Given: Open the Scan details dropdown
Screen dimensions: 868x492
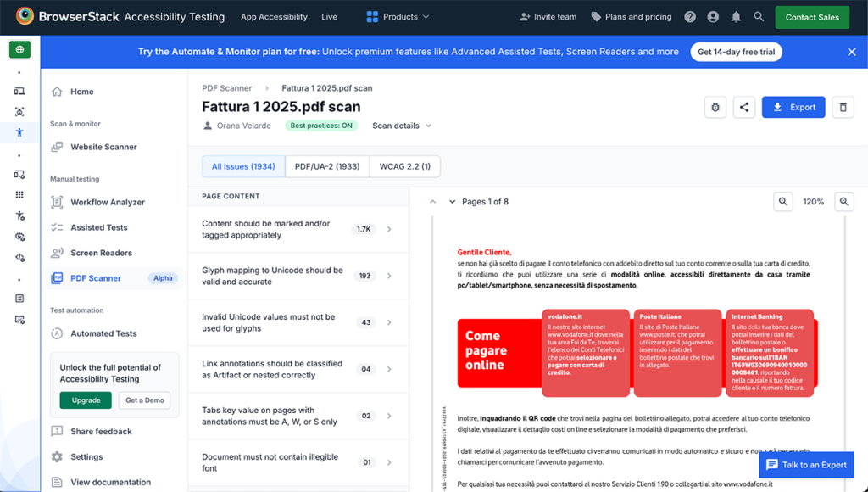Looking at the screenshot, I should 401,125.
